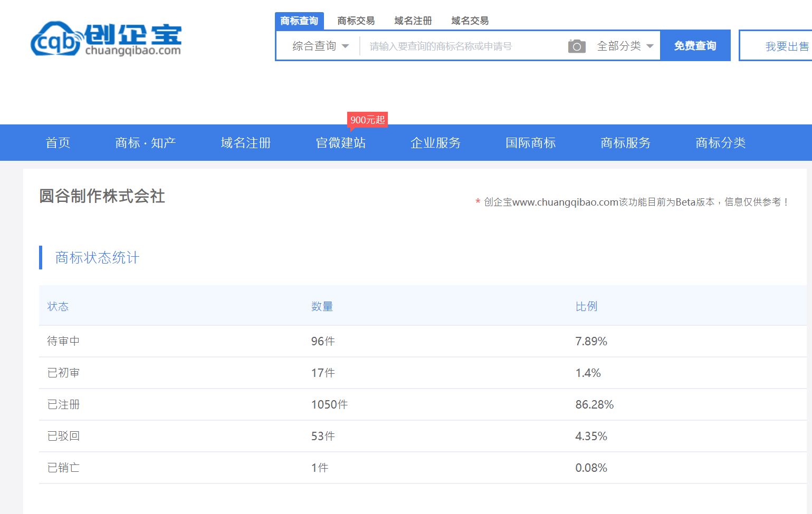Image resolution: width=812 pixels, height=514 pixels.
Task: Click the 17件 count cell
Action: pyautogui.click(x=323, y=373)
